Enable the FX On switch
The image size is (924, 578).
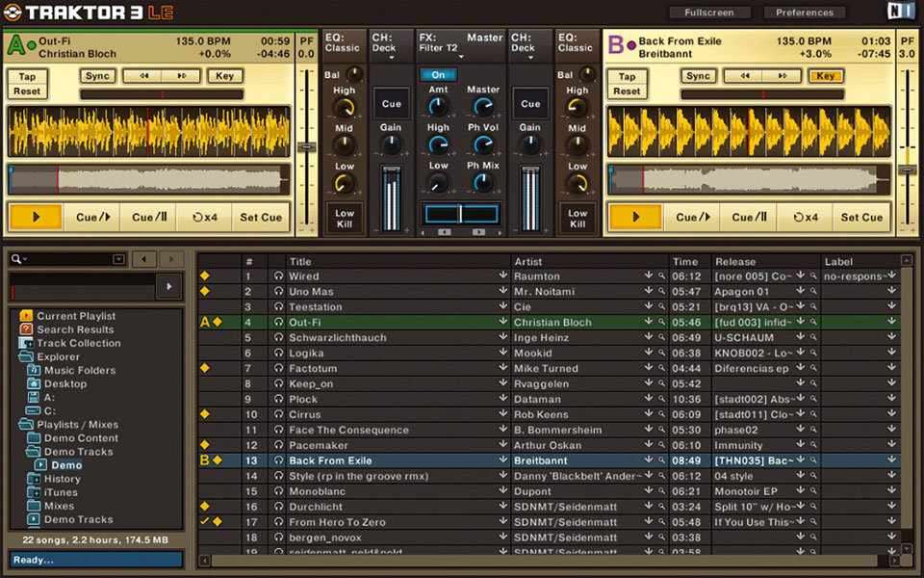(x=438, y=73)
